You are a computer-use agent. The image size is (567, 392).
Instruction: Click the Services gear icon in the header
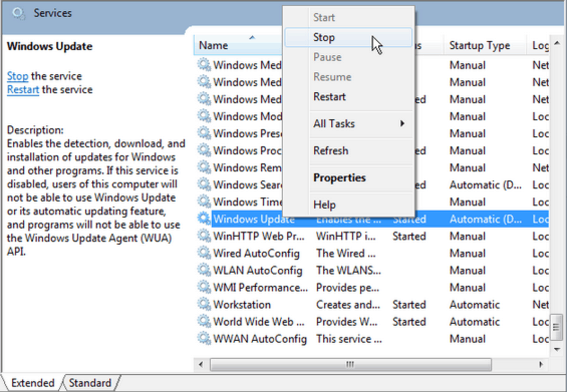tap(19, 14)
